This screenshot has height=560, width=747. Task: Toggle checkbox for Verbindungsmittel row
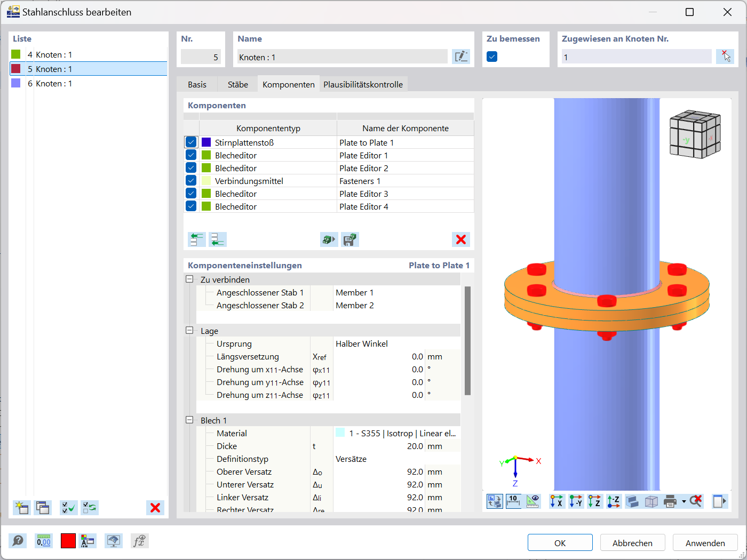click(191, 181)
